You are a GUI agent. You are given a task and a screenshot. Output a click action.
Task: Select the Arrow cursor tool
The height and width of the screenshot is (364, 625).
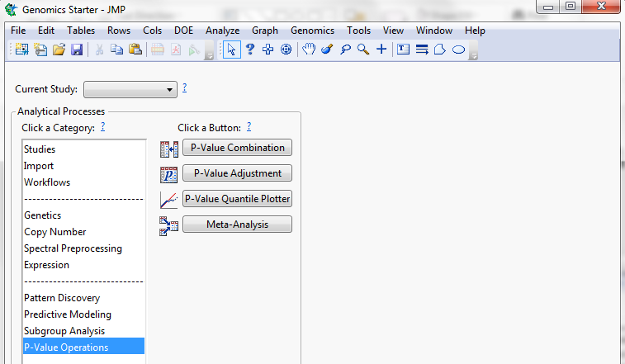[x=231, y=50]
